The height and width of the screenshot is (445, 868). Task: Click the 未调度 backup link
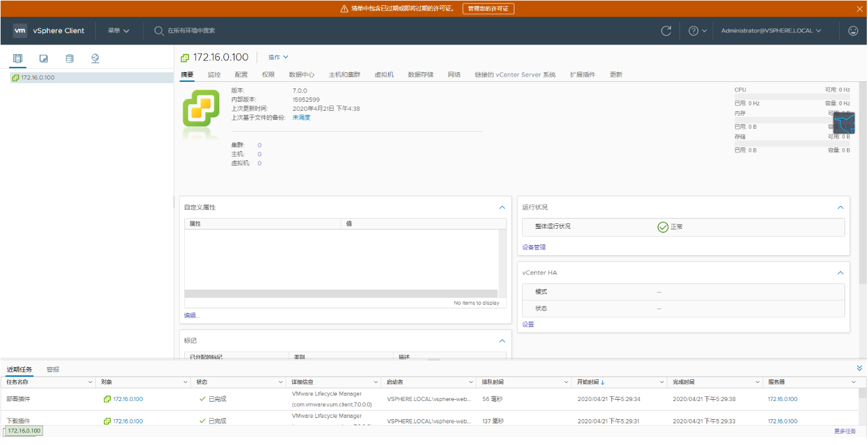301,117
